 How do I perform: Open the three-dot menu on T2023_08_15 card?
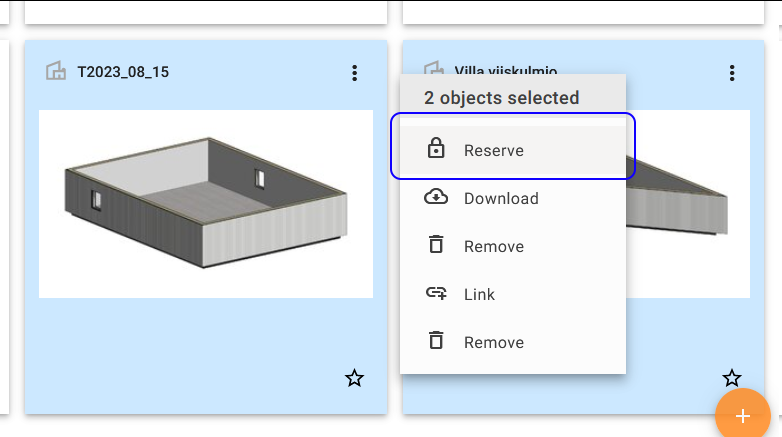pyautogui.click(x=354, y=73)
